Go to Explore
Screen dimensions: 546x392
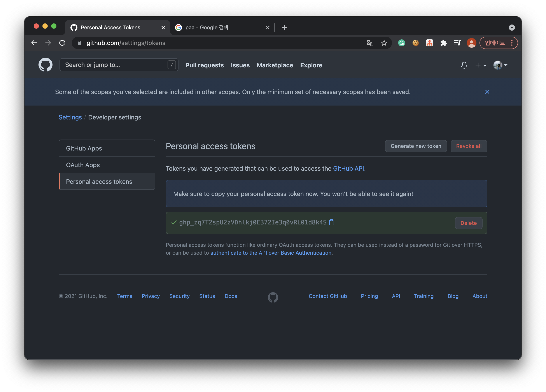311,65
